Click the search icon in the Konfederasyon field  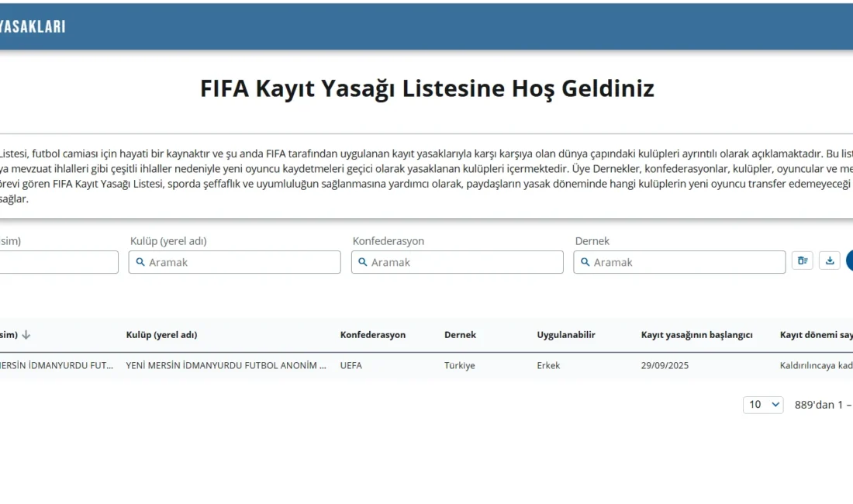point(363,262)
